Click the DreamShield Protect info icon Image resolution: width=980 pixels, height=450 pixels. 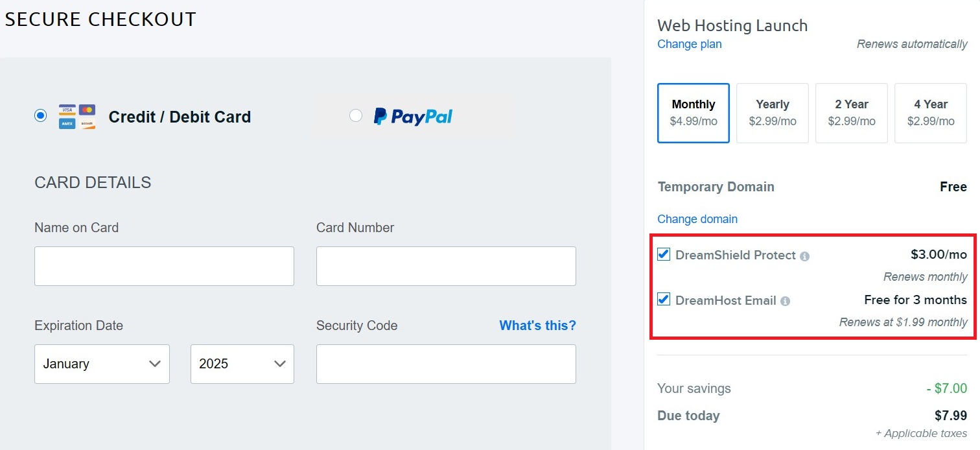coord(804,256)
